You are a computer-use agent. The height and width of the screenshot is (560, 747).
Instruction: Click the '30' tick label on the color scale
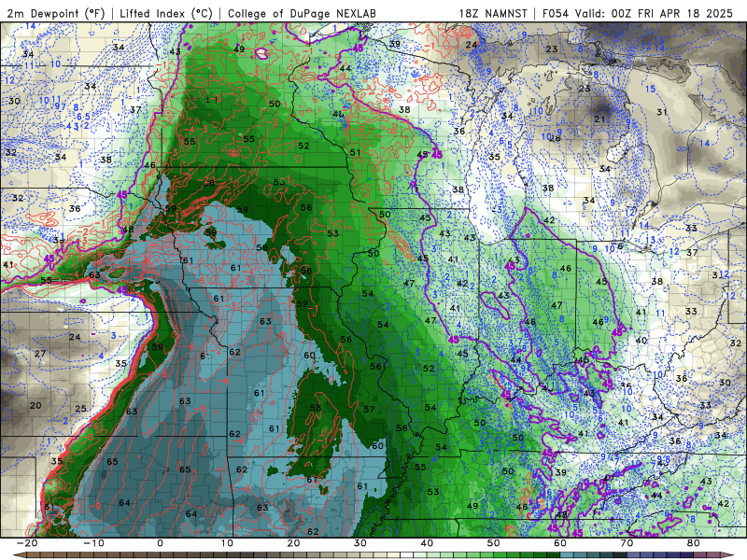tap(360, 543)
